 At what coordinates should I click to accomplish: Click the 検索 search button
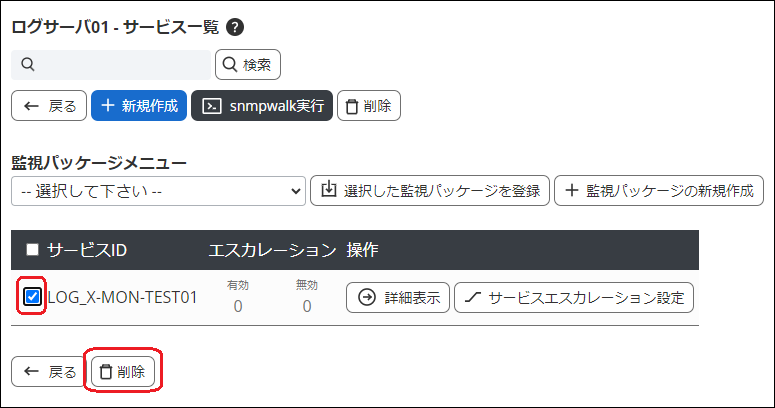pyautogui.click(x=248, y=65)
